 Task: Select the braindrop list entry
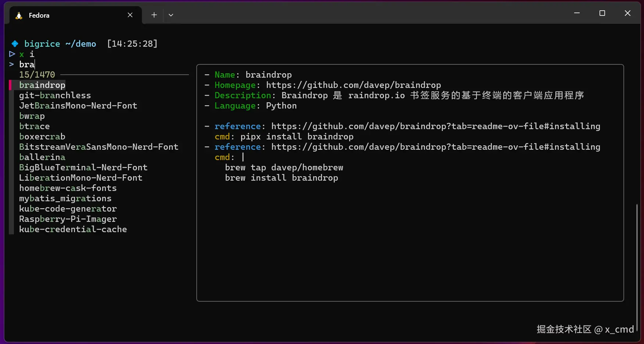(42, 85)
